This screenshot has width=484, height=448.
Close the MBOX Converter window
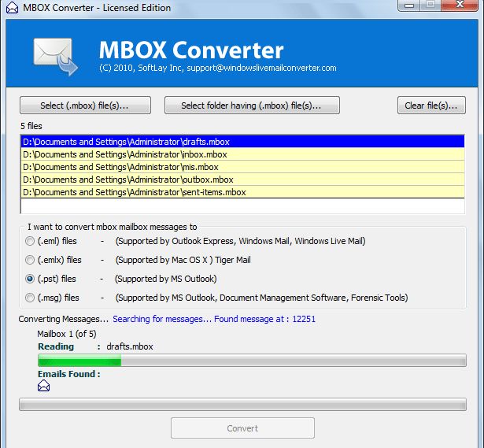click(460, 5)
